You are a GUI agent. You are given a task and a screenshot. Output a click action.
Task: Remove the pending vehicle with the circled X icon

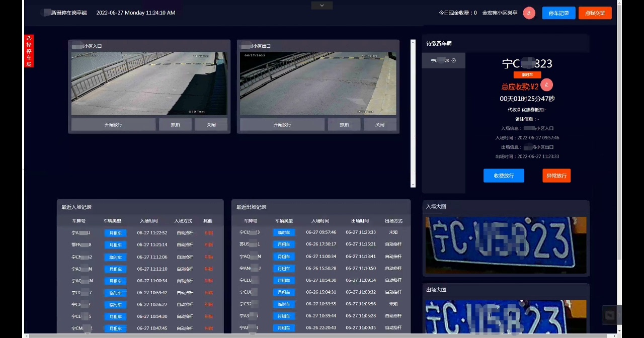(454, 60)
